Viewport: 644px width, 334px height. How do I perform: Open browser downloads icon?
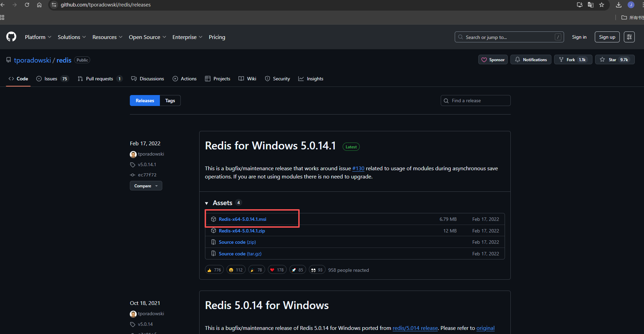(619, 5)
